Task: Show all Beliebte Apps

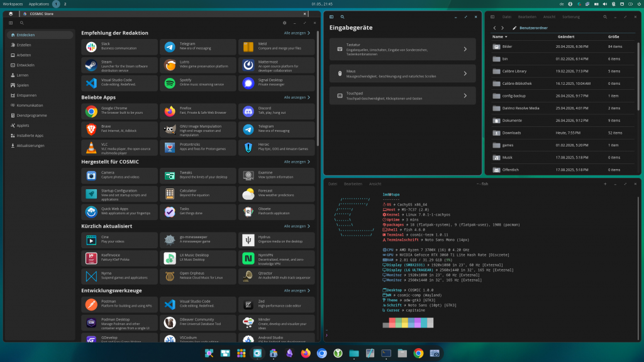Action: 297,97
